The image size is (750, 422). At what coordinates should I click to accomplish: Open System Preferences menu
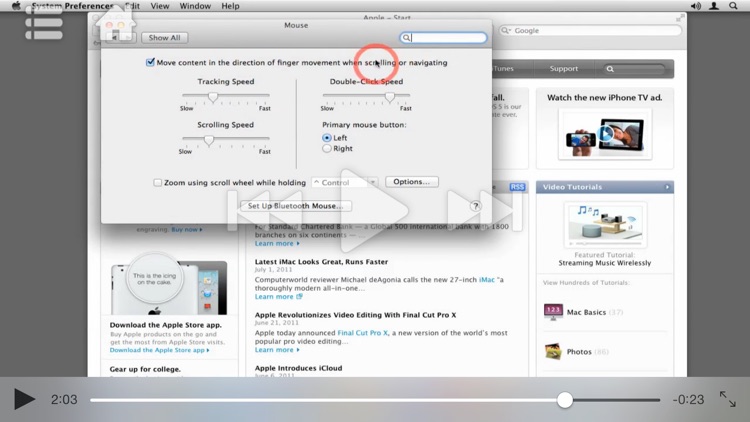(x=72, y=6)
